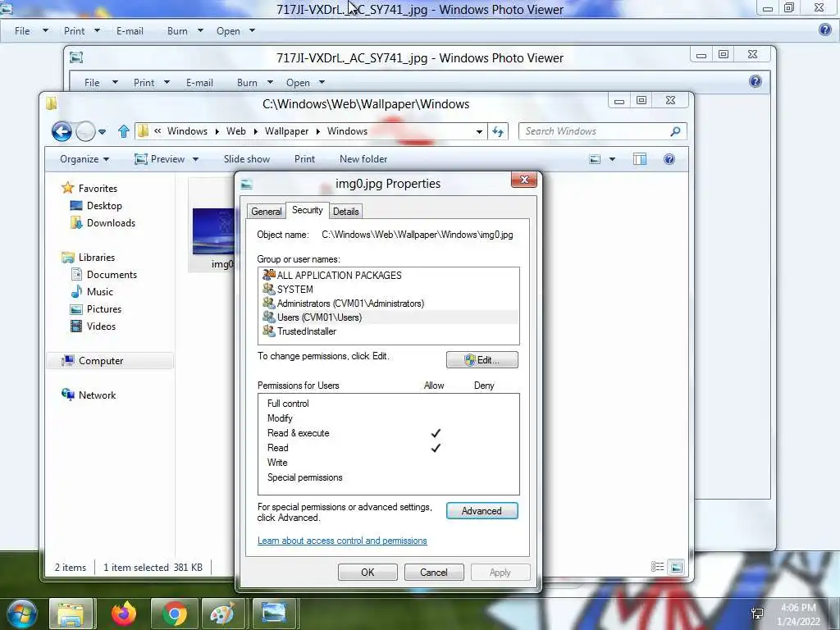Select the SYSTEM user entry

(x=294, y=290)
